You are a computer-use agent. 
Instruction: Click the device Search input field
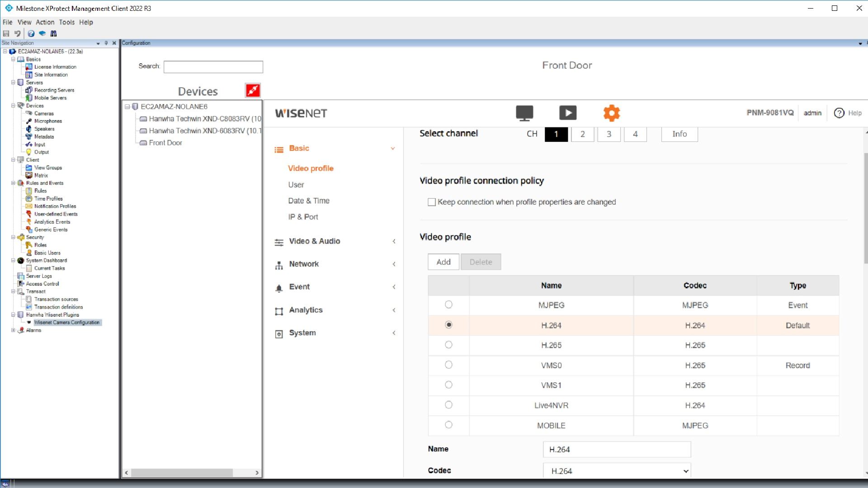tap(213, 67)
